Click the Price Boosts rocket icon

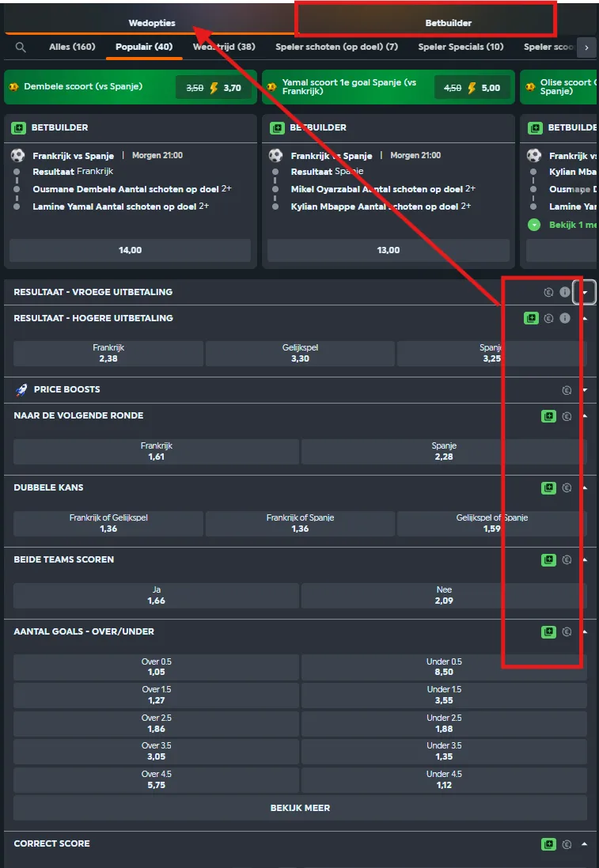pyautogui.click(x=21, y=390)
